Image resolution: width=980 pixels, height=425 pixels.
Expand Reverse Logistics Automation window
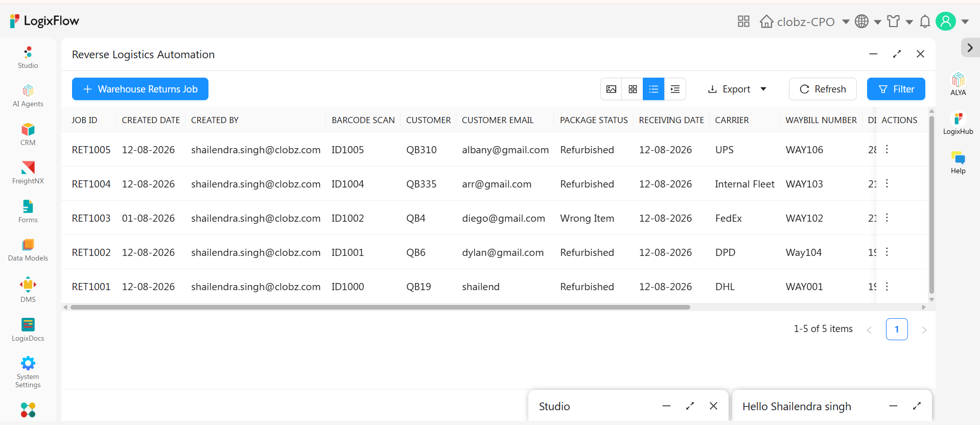click(897, 54)
